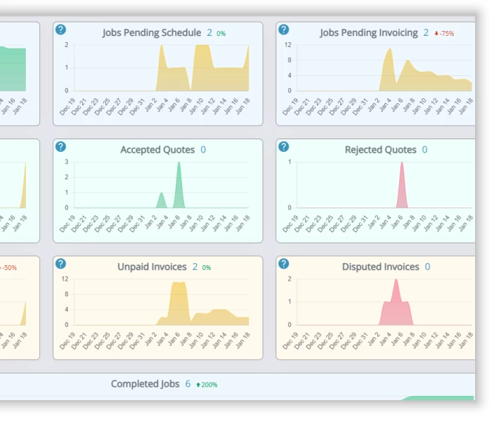The image size is (499, 448).
Task: Select the Disputed Invoices title
Action: 381,267
